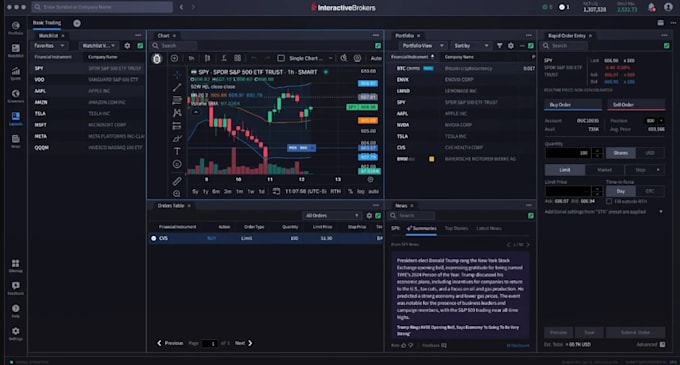Expand additional settings from STK preset
Image resolution: width=680 pixels, height=365 pixels.
[x=661, y=212]
